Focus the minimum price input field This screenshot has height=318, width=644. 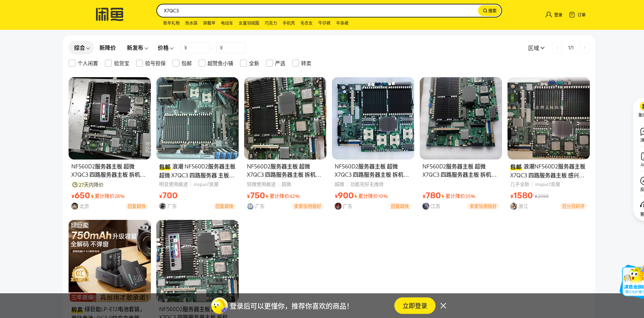[x=195, y=48]
